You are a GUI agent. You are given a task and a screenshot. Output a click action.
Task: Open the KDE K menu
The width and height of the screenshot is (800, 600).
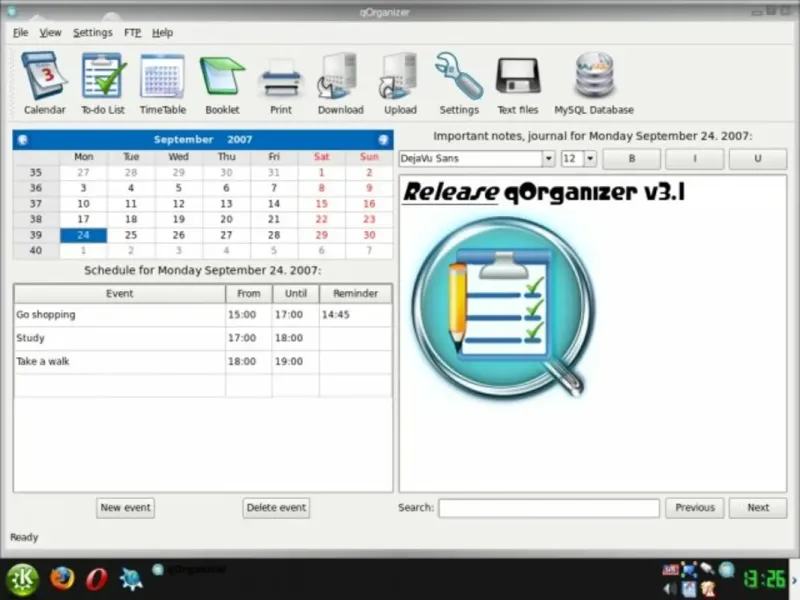coord(22,579)
